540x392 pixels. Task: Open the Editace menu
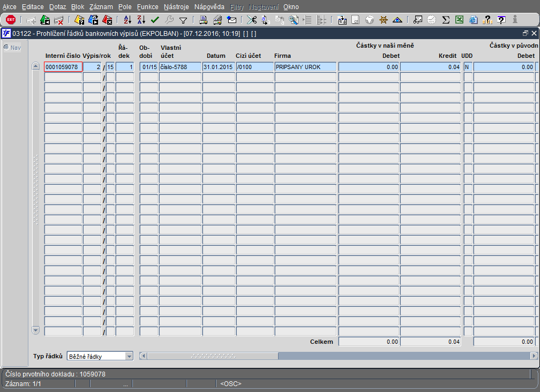click(x=33, y=7)
